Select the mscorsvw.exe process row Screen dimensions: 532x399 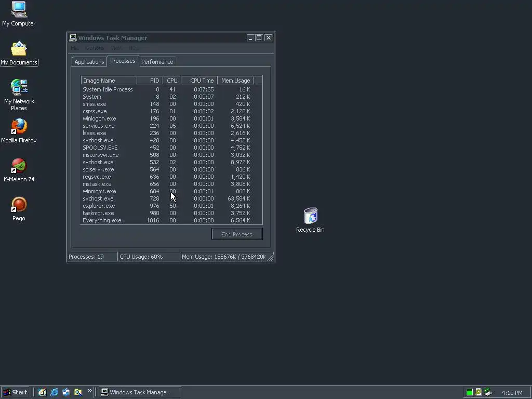pyautogui.click(x=171, y=155)
